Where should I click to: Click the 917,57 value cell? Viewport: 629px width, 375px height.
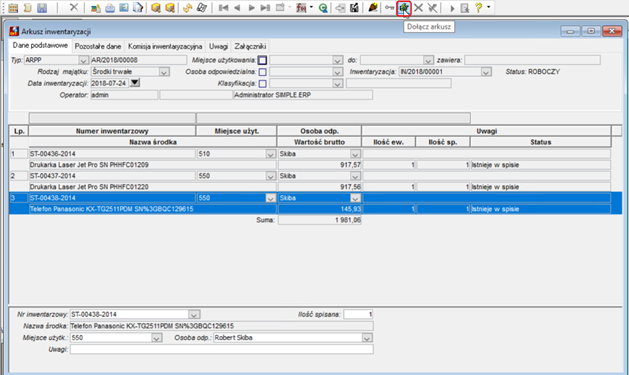(320, 165)
